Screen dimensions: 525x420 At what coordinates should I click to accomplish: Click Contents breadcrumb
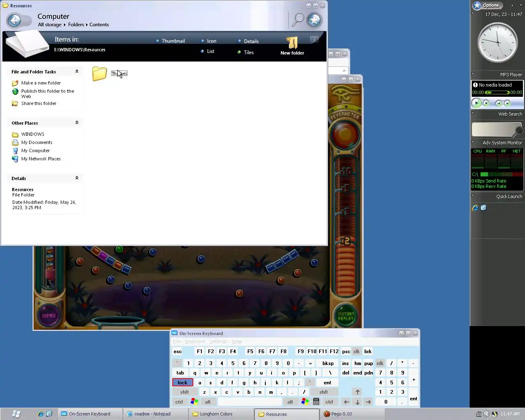(x=99, y=25)
